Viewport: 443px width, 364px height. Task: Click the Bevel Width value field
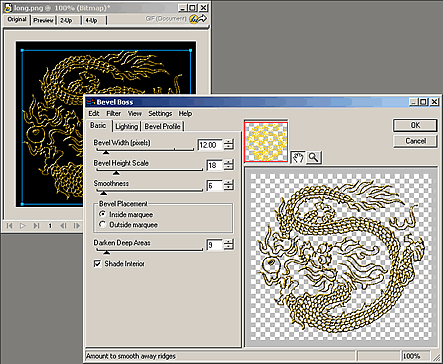point(210,145)
